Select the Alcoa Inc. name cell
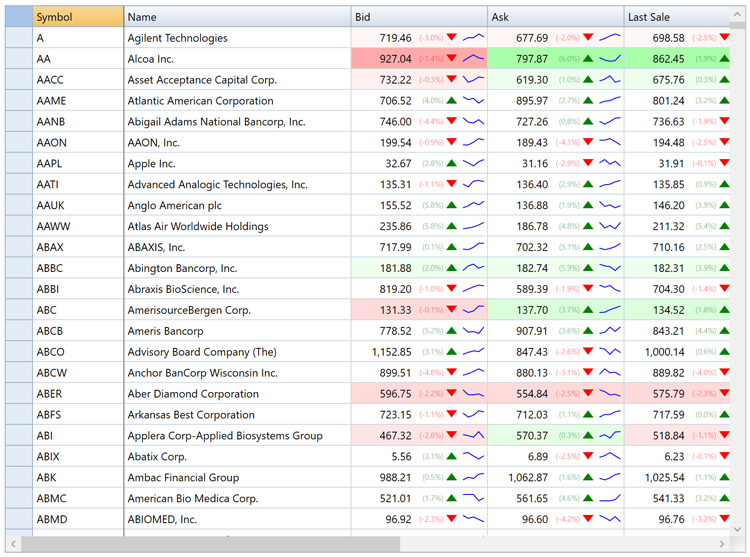750x557 pixels. click(x=237, y=58)
